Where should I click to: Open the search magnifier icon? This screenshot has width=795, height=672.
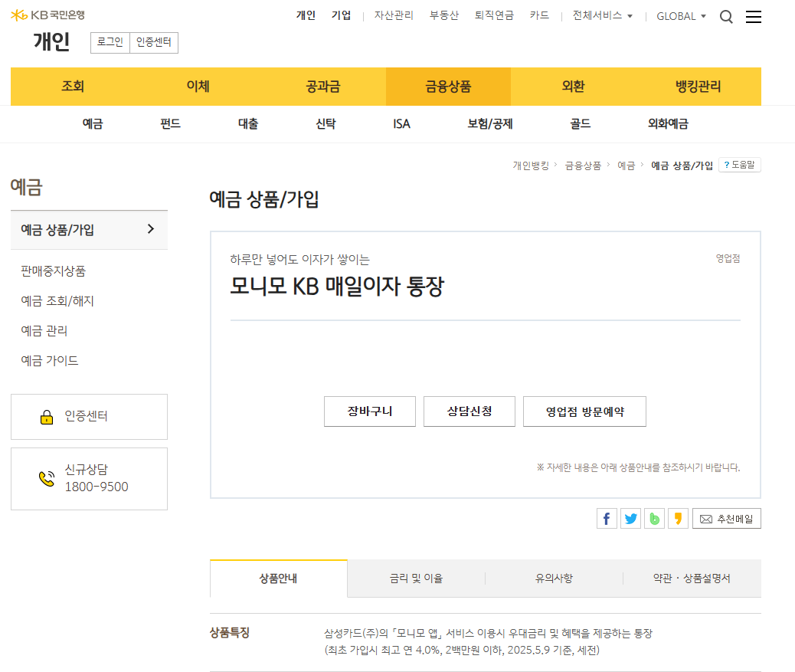(x=726, y=17)
